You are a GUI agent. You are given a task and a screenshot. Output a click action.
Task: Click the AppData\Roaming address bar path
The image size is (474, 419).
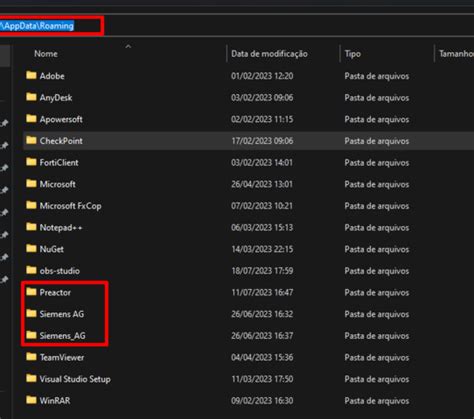coord(37,26)
